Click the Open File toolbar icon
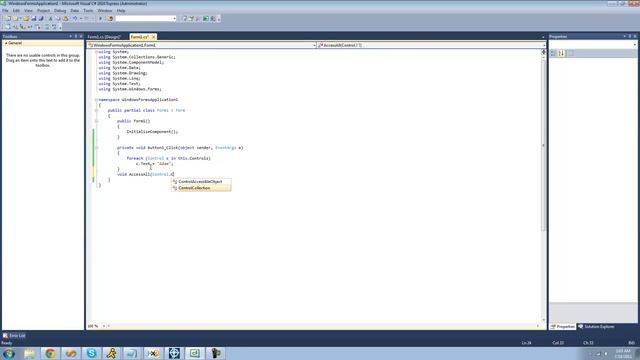 [26, 18]
